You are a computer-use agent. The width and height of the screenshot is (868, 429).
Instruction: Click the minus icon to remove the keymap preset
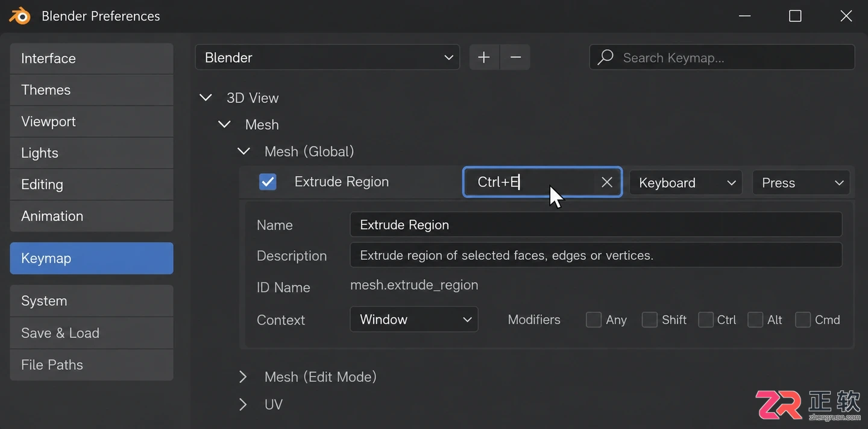[x=515, y=57]
